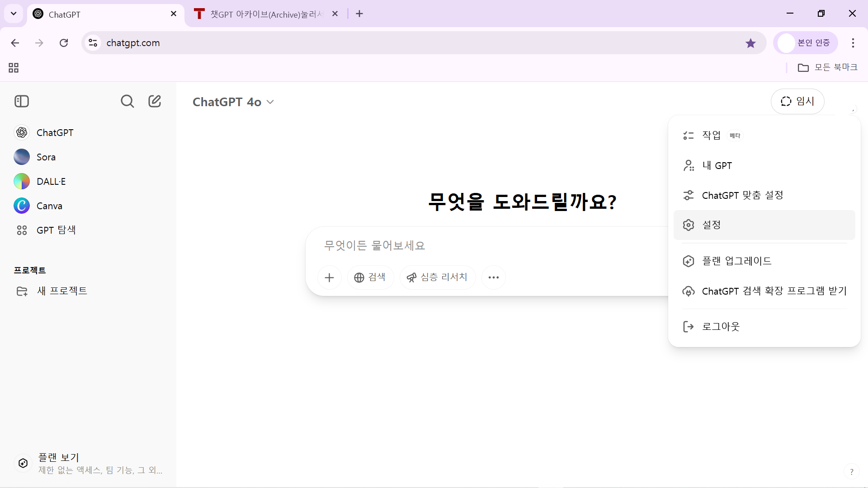Choose 로그아웃 from the profile menu
This screenshot has height=488, width=868.
pyautogui.click(x=720, y=327)
